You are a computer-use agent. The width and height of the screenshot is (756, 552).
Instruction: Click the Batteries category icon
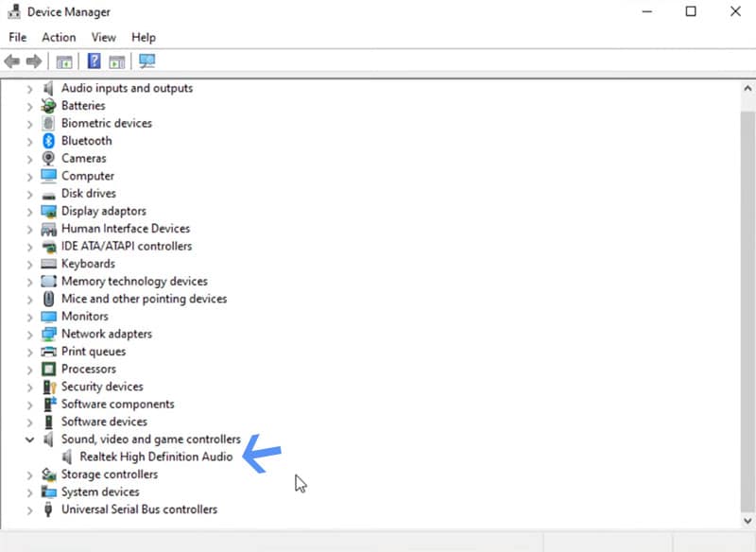tap(49, 105)
